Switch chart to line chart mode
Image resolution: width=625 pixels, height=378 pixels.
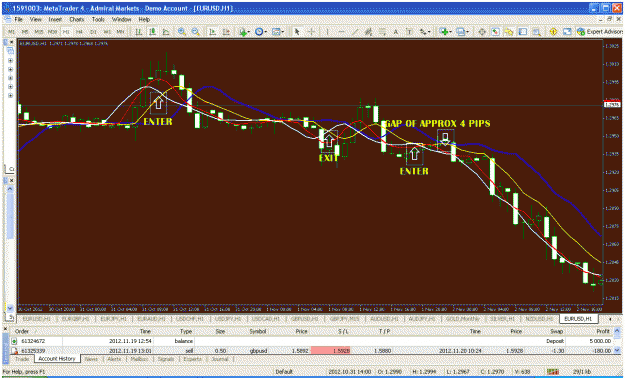pyautogui.click(x=166, y=32)
